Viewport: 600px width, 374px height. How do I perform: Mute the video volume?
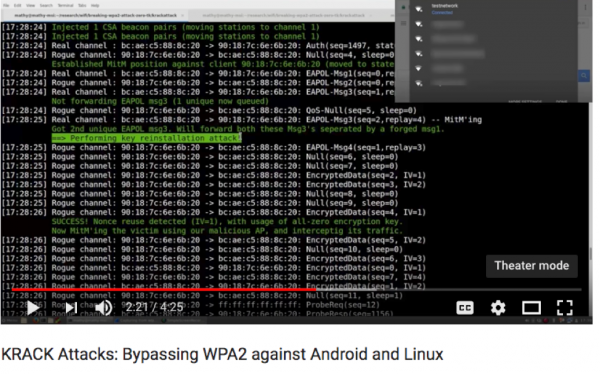click(103, 308)
